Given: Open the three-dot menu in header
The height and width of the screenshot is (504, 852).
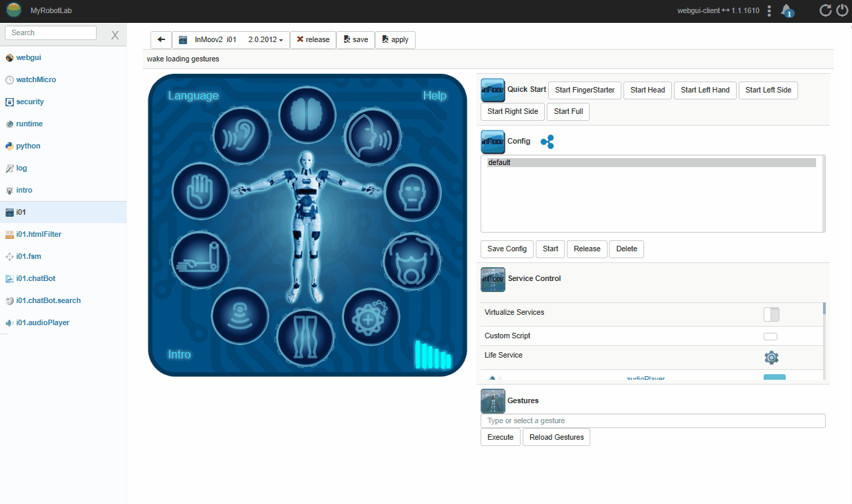Looking at the screenshot, I should click(769, 11).
